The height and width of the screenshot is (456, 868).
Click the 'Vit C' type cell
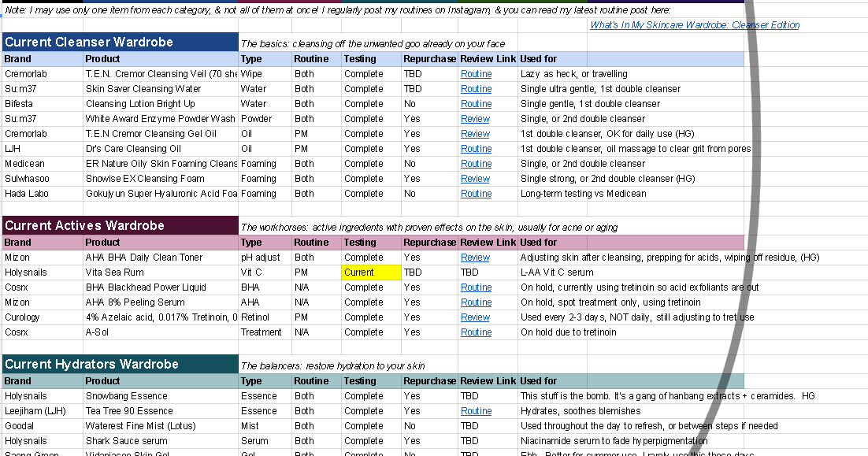coord(265,272)
